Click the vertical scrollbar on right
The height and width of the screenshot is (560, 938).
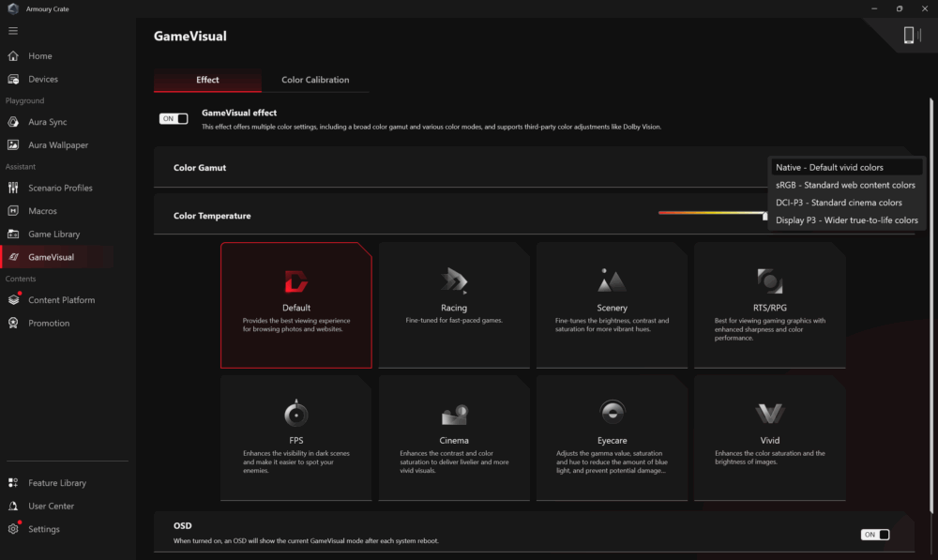(930, 305)
